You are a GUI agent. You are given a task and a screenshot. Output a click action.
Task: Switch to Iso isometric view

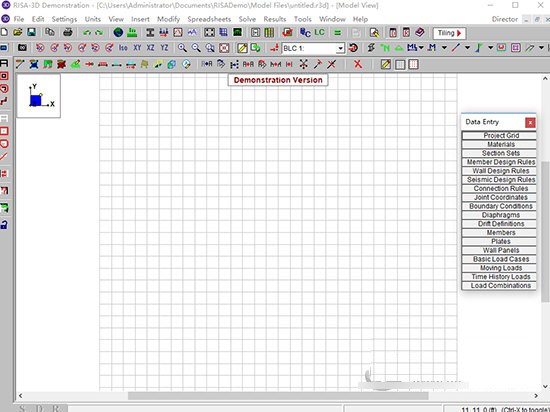pyautogui.click(x=123, y=47)
